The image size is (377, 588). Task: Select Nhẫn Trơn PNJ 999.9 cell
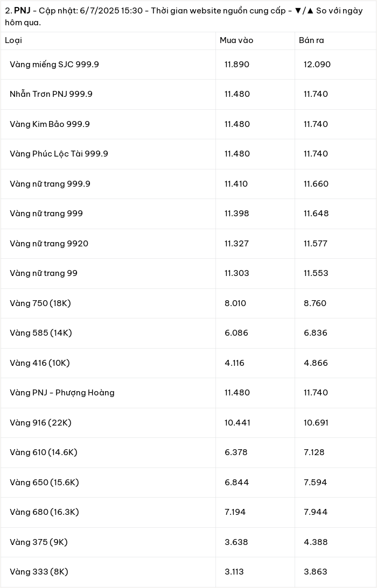tap(51, 94)
